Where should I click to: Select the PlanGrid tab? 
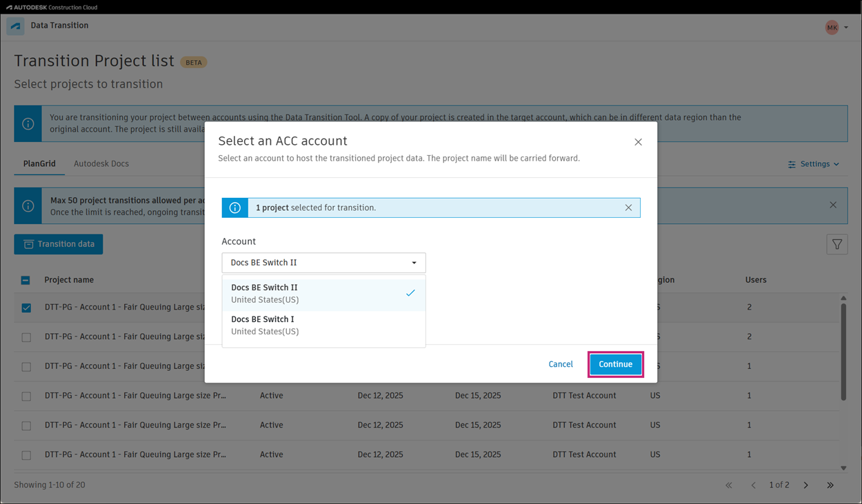39,164
